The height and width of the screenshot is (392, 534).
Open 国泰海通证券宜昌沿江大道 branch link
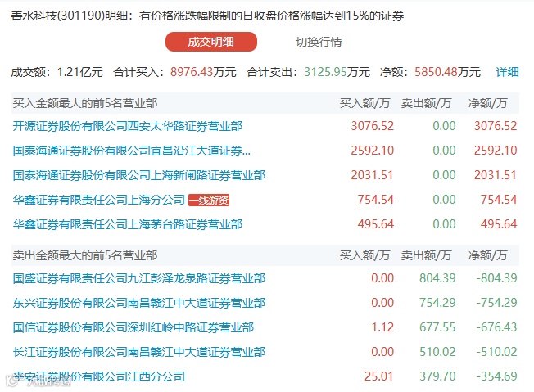[132, 151]
